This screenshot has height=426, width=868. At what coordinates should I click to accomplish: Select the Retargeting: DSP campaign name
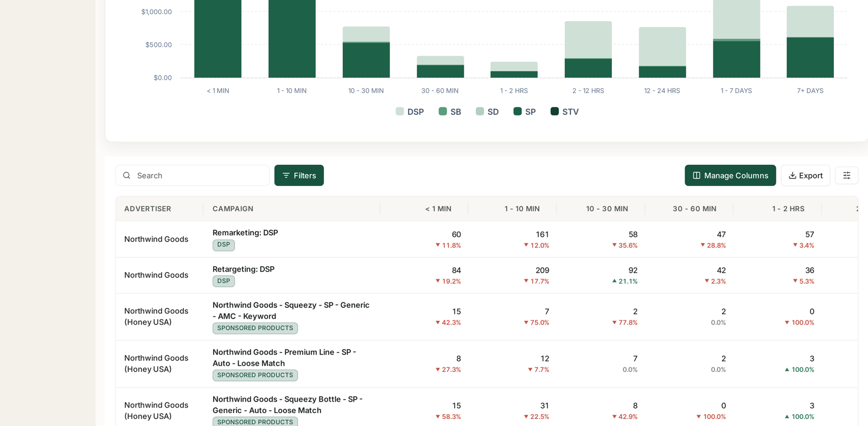[x=244, y=269]
